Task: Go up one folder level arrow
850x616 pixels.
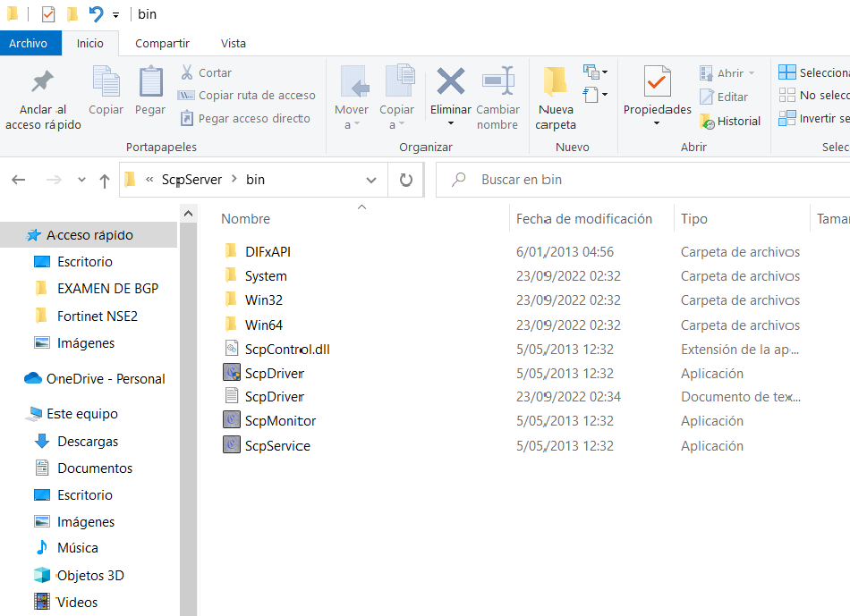Action: coord(105,180)
